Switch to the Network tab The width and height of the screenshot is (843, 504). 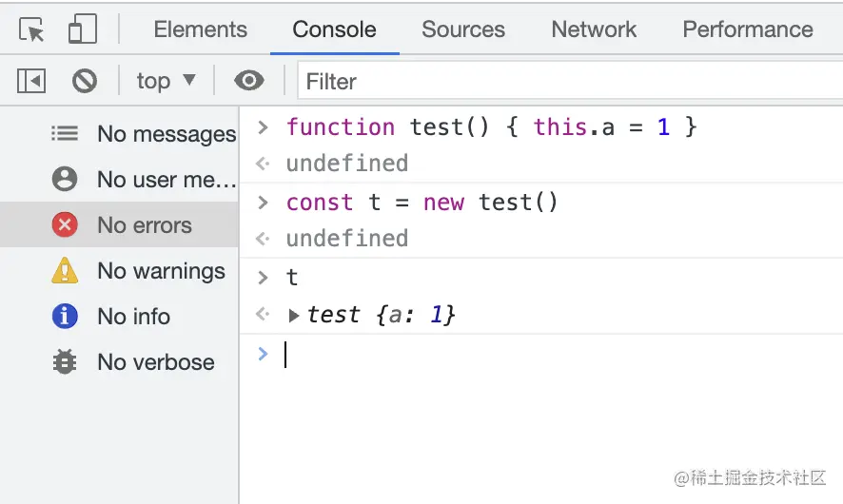tap(594, 30)
